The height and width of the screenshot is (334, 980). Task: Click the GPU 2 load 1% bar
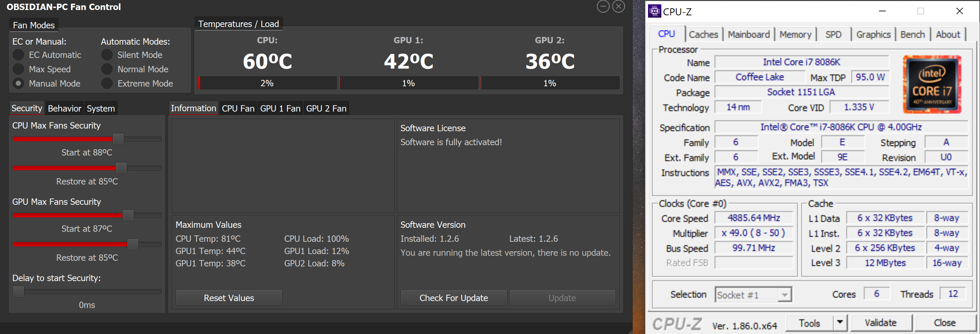(550, 83)
